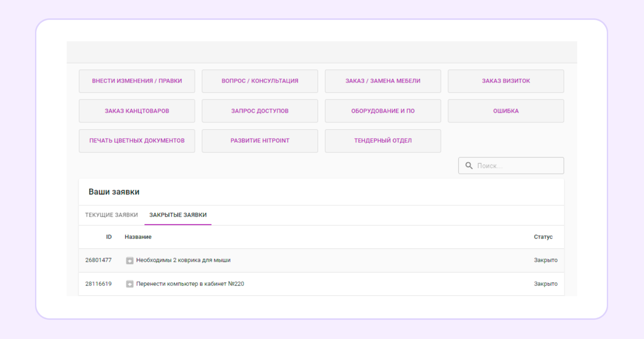Select the Закрытые заявки tab
This screenshot has height=339, width=644.
[178, 215]
